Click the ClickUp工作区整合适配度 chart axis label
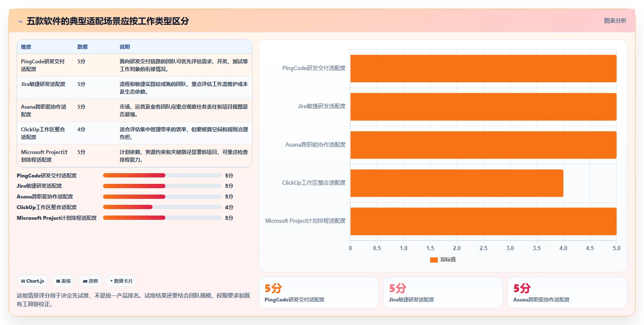Image resolution: width=644 pixels, height=325 pixels. tap(314, 183)
